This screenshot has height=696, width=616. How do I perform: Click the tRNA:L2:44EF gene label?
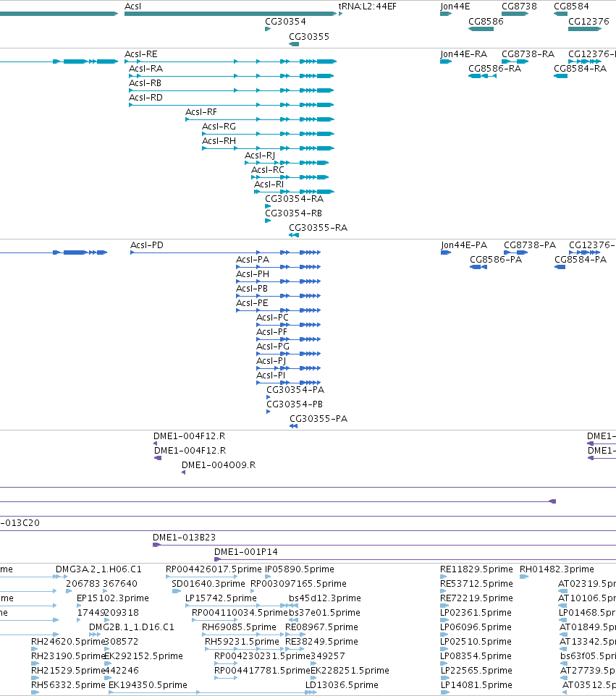pyautogui.click(x=367, y=7)
